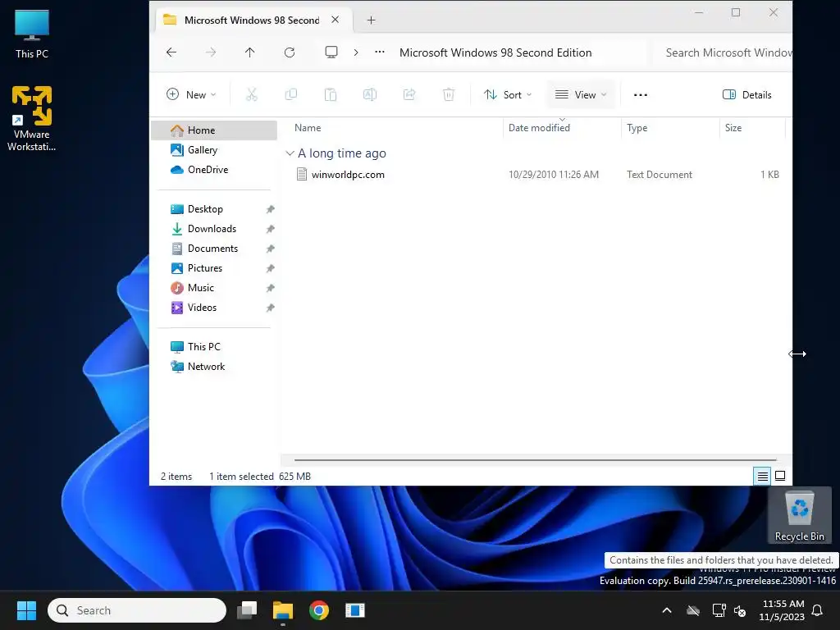Viewport: 840px width, 630px height.
Task: Open the See more toolbar options
Action: tap(640, 95)
